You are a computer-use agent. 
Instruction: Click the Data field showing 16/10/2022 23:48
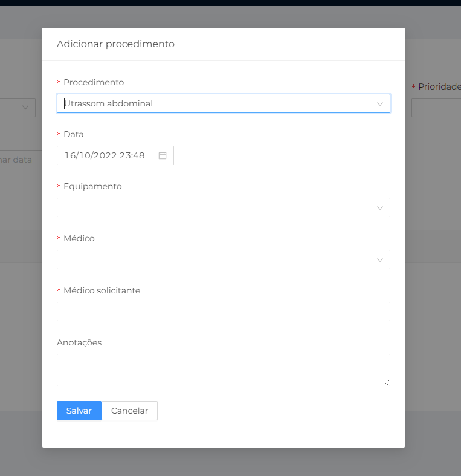click(x=109, y=155)
